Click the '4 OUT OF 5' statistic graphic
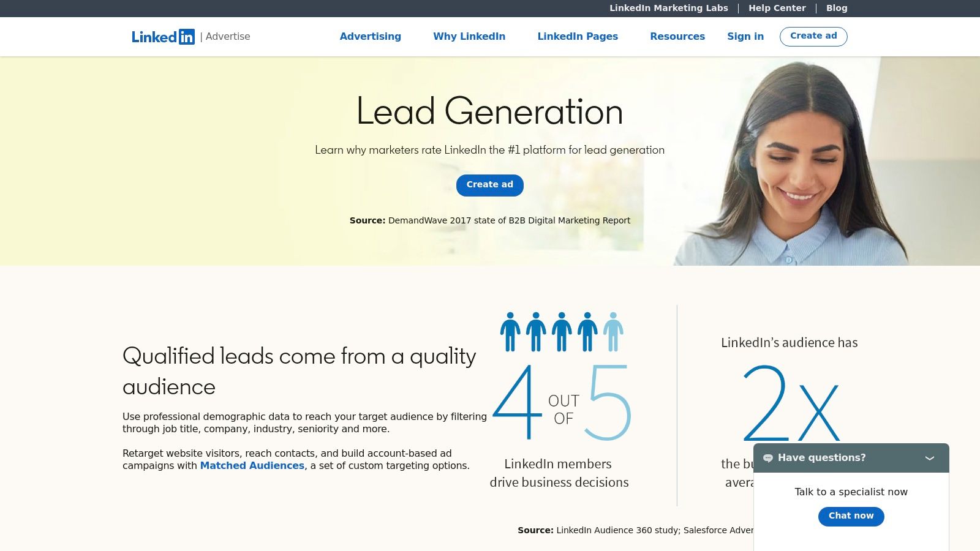This screenshot has height=551, width=980. click(x=562, y=402)
